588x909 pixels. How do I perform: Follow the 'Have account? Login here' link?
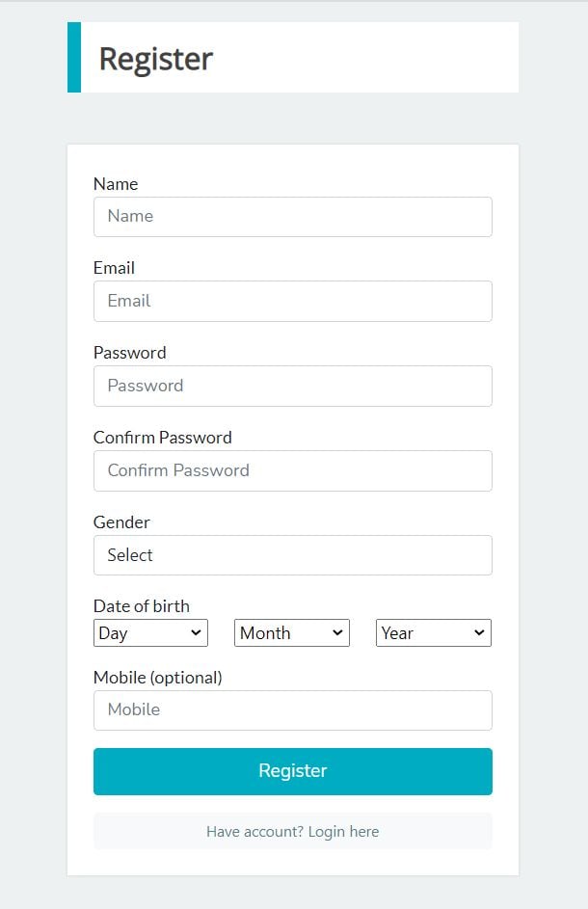(292, 832)
